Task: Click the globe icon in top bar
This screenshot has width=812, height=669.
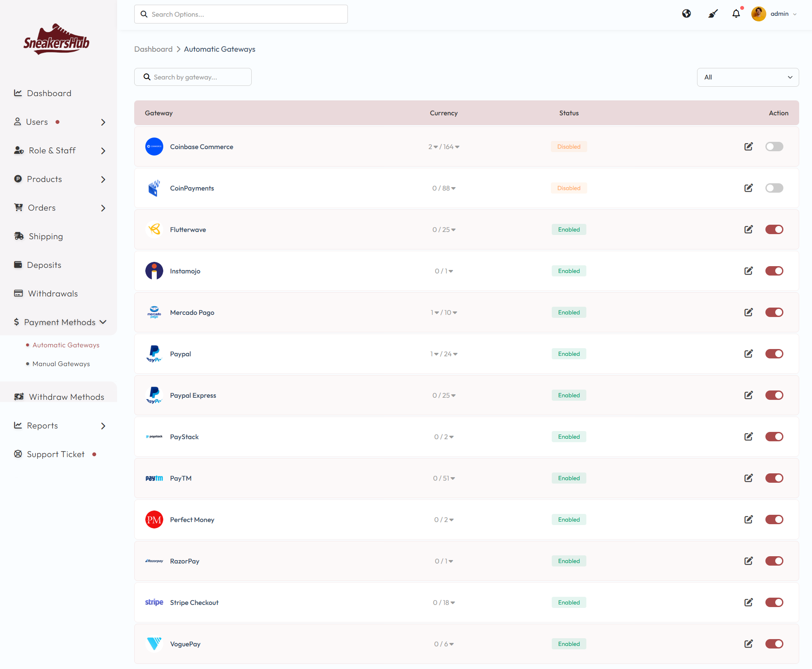Action: (686, 14)
